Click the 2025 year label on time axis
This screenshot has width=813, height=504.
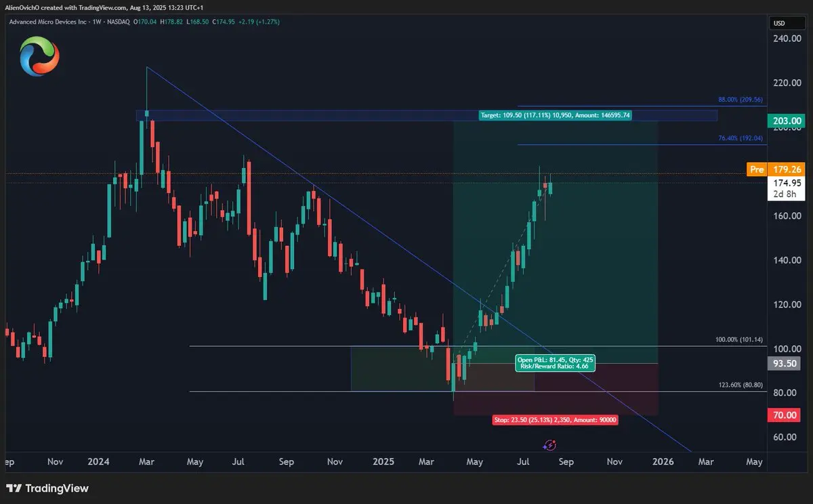point(383,462)
